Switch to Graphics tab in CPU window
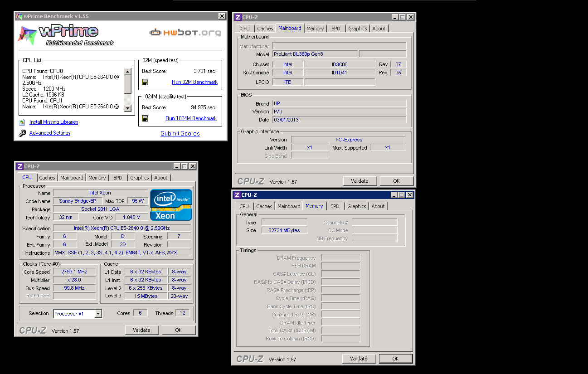The height and width of the screenshot is (374, 588). coord(140,178)
